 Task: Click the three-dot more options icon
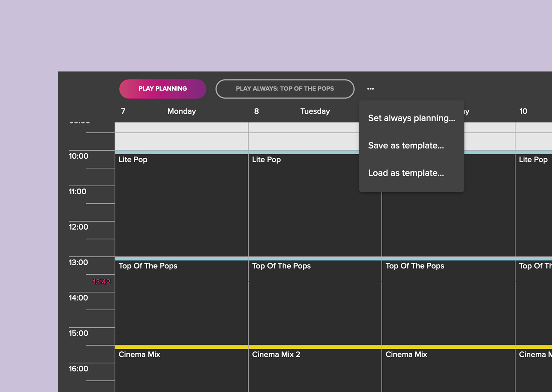point(370,89)
